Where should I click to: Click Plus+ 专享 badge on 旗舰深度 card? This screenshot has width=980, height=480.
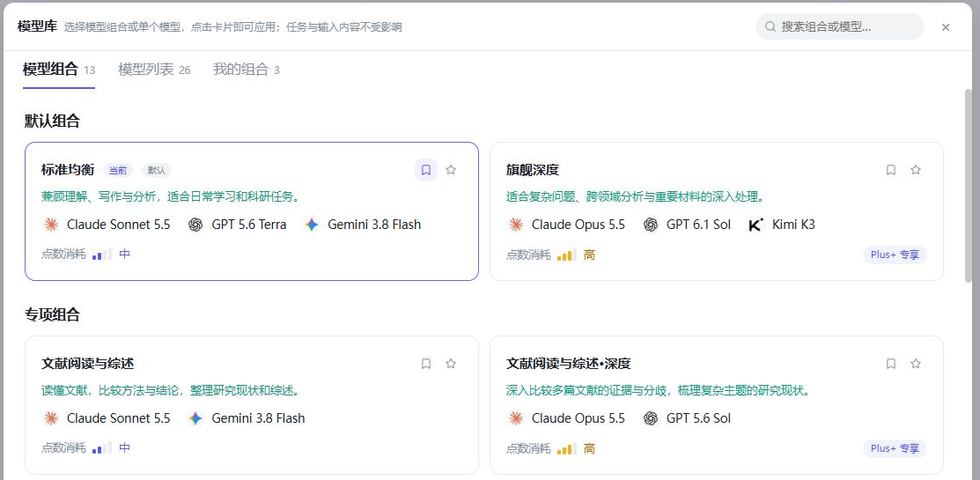click(x=895, y=255)
